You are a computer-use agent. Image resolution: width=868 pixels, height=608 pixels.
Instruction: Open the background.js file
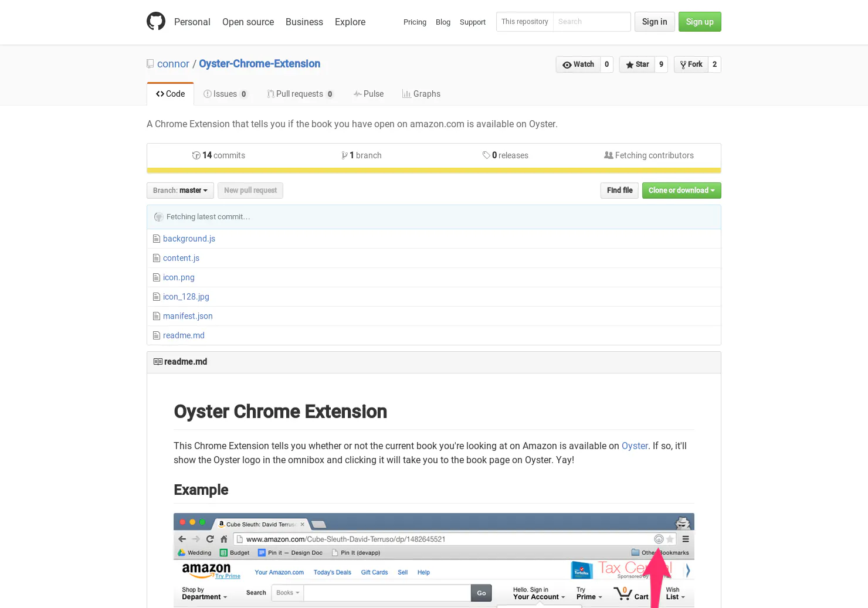pos(189,239)
